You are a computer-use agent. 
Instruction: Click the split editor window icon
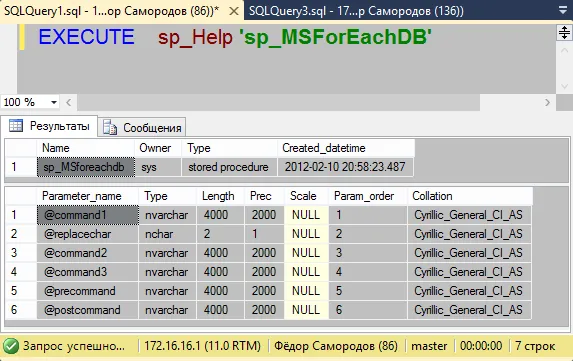(x=564, y=33)
